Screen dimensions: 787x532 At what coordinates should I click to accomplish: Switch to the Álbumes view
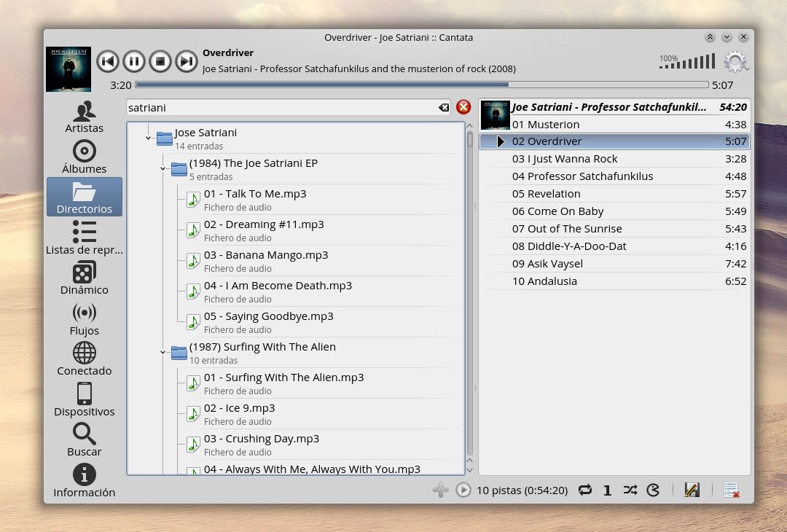(85, 157)
